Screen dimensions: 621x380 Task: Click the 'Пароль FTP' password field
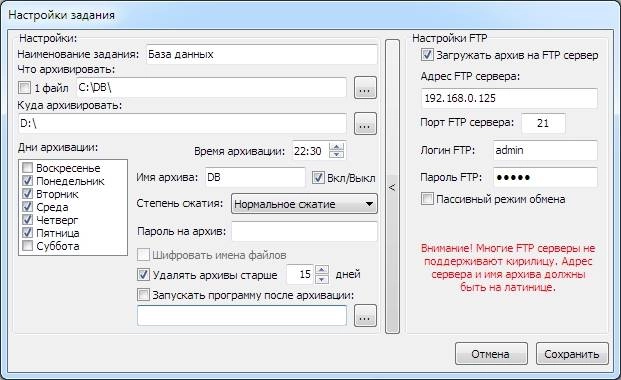coord(545,177)
